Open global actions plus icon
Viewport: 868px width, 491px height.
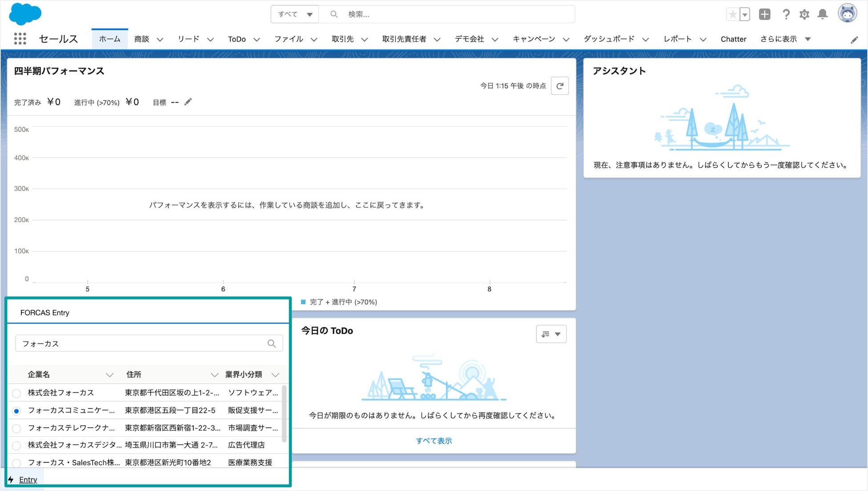765,14
